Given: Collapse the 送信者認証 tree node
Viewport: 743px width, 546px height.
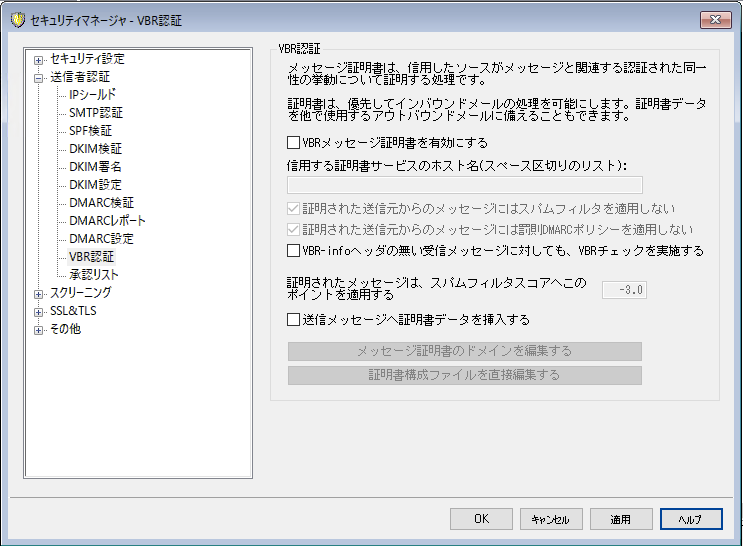Looking at the screenshot, I should click(x=38, y=78).
